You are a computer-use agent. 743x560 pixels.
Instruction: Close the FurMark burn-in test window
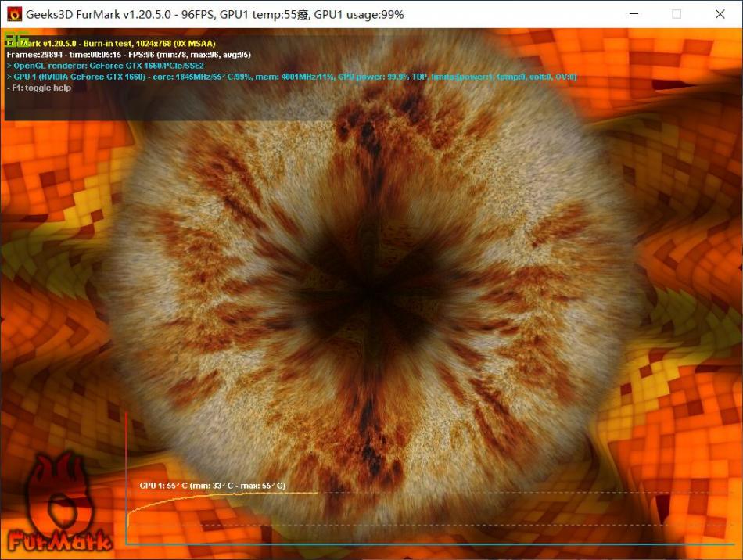720,14
